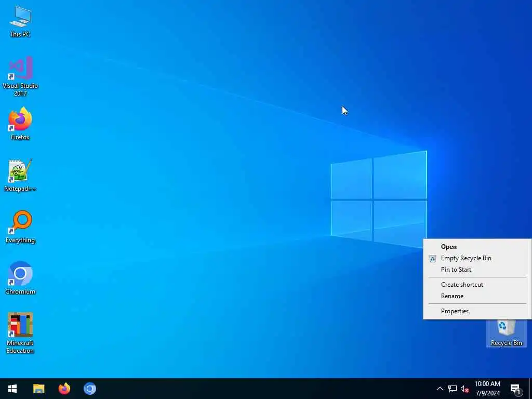This screenshot has height=399, width=532.
Task: Select the Visual Studio 2017 shortcut
Action: [20, 76]
